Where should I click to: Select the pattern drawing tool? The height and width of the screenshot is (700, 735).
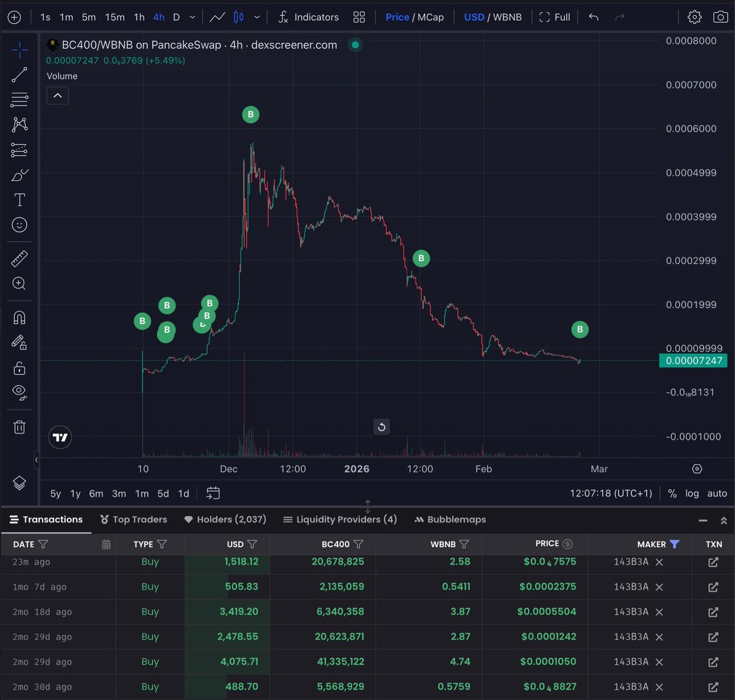20,124
